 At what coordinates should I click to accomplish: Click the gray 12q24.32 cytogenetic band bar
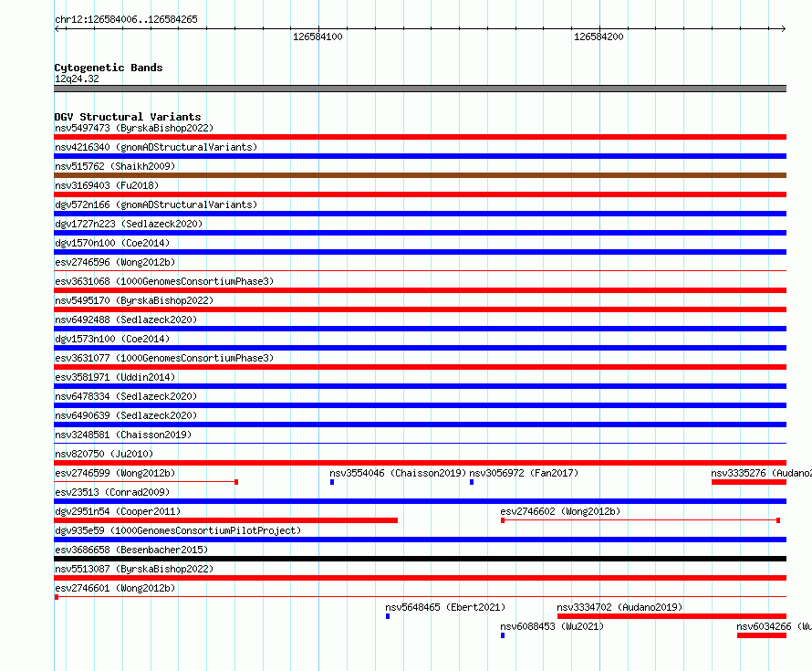coord(420,89)
